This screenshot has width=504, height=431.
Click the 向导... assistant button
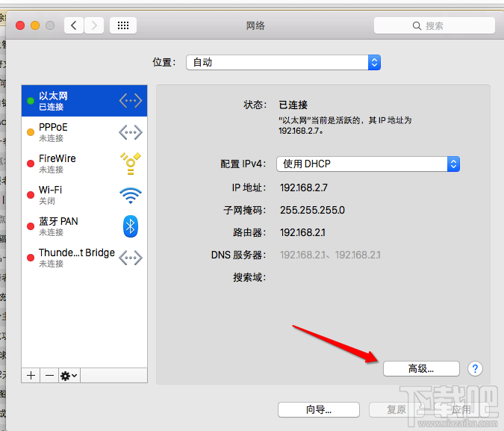point(319,409)
